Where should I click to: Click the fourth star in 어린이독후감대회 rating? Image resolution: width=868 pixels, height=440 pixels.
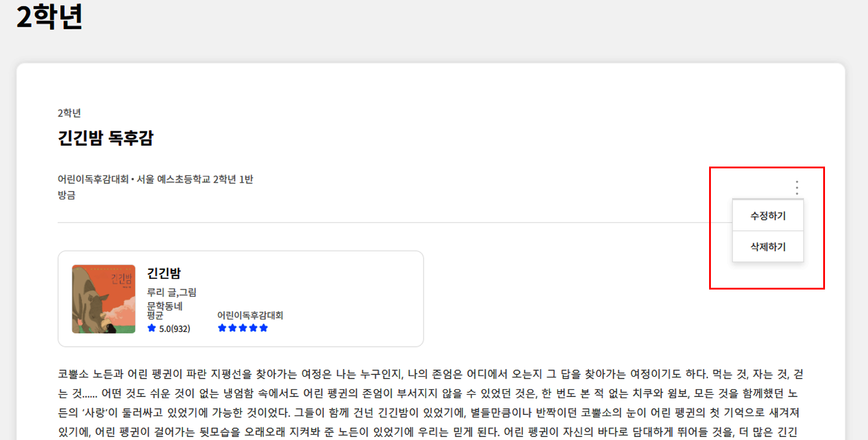253,328
